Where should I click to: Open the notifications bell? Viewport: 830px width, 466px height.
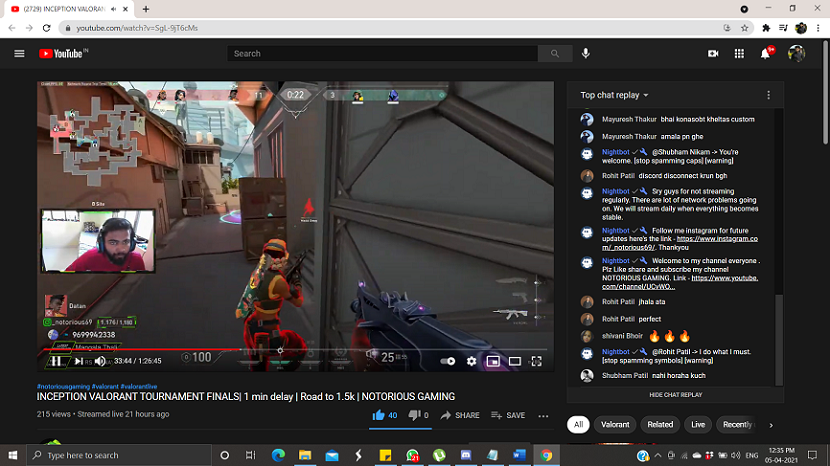(766, 53)
